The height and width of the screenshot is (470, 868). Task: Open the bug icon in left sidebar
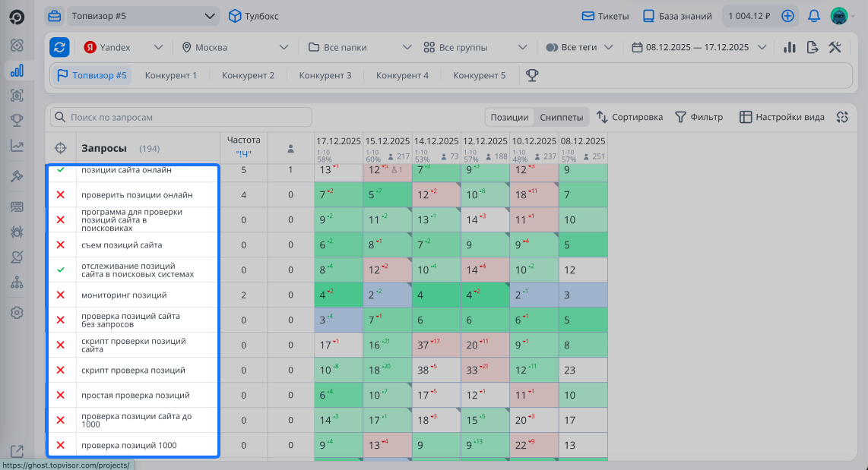click(x=17, y=232)
